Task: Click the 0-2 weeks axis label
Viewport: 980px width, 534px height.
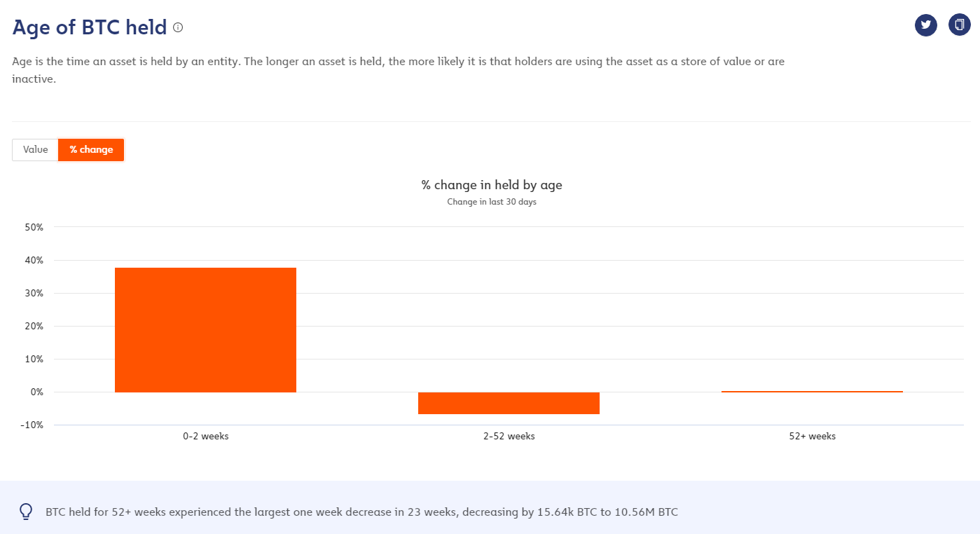Action: pyautogui.click(x=206, y=436)
